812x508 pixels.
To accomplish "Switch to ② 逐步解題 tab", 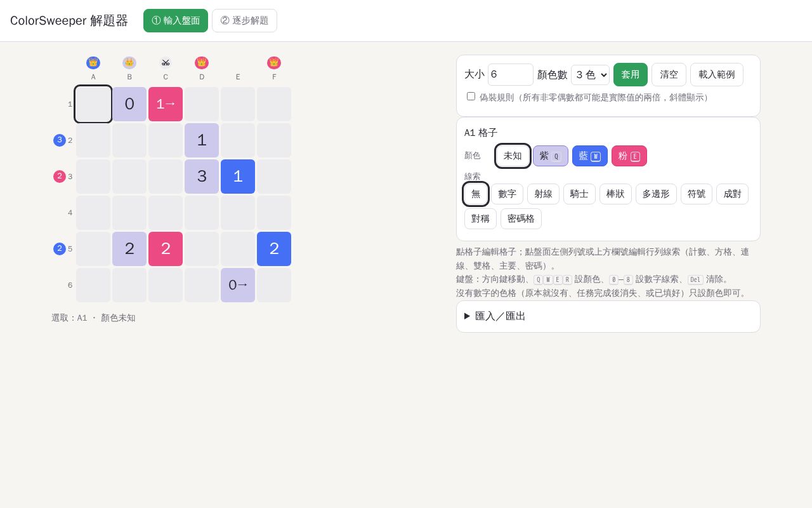I will click(x=244, y=20).
